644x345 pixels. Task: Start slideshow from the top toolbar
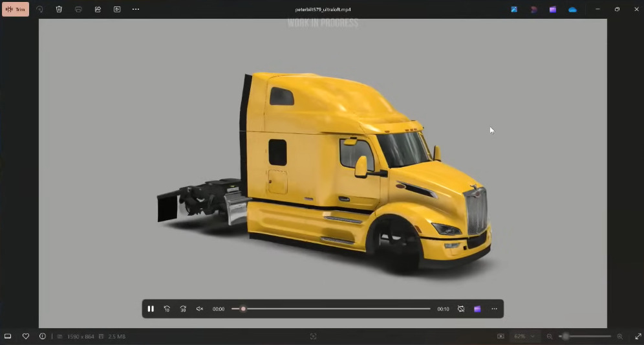click(117, 10)
